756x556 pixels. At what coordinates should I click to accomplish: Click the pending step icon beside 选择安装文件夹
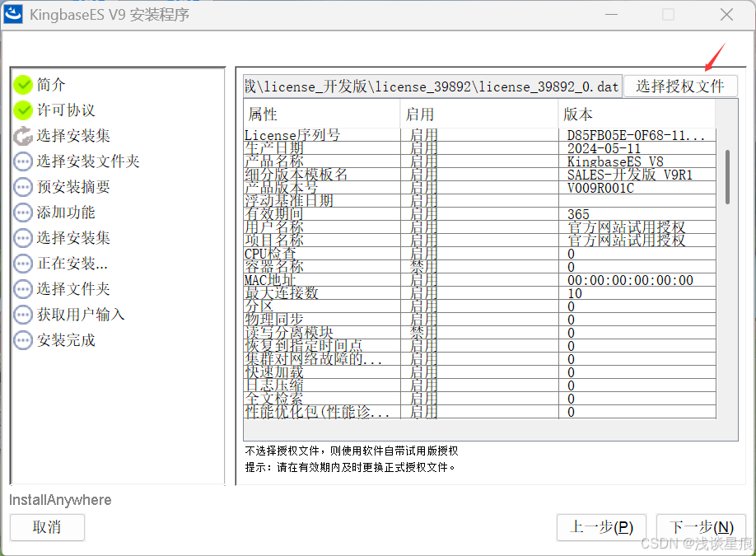(x=23, y=161)
